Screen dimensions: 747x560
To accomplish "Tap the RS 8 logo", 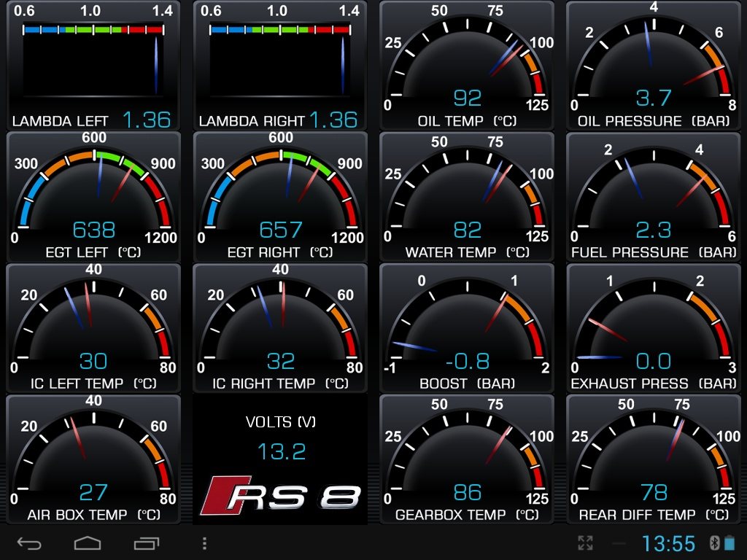I will tap(281, 495).
